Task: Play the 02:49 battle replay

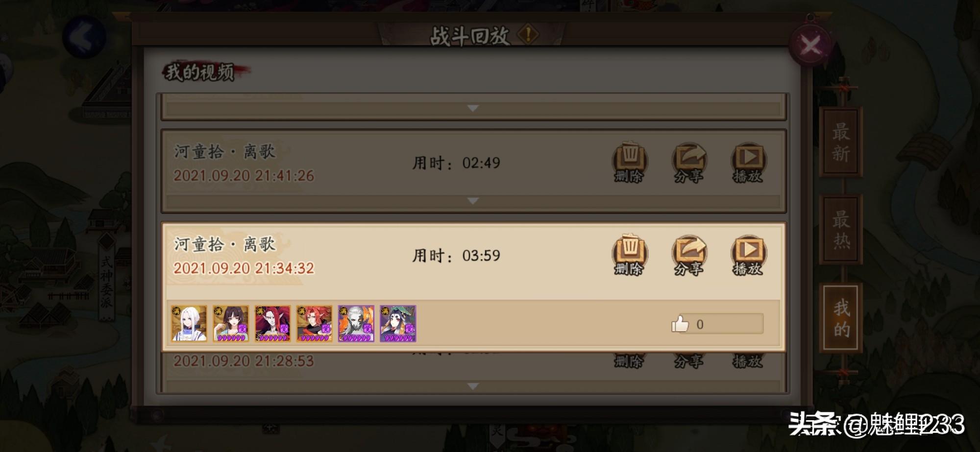Action: pyautogui.click(x=748, y=163)
